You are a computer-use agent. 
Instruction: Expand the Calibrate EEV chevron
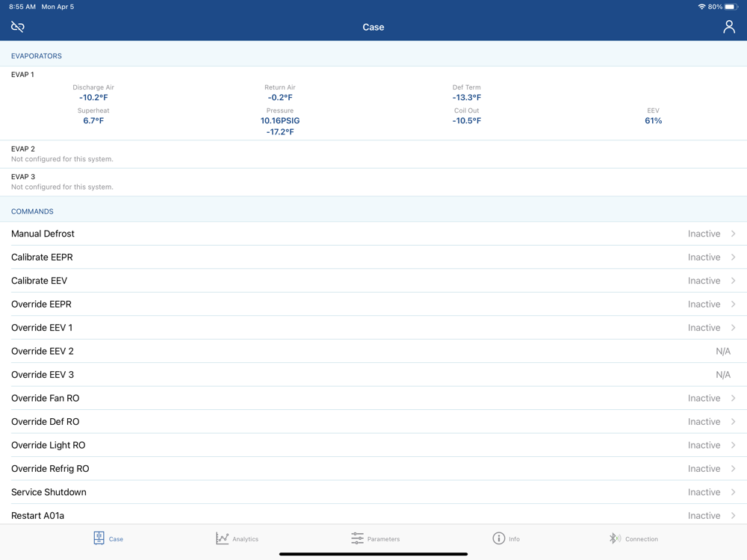[734, 281]
